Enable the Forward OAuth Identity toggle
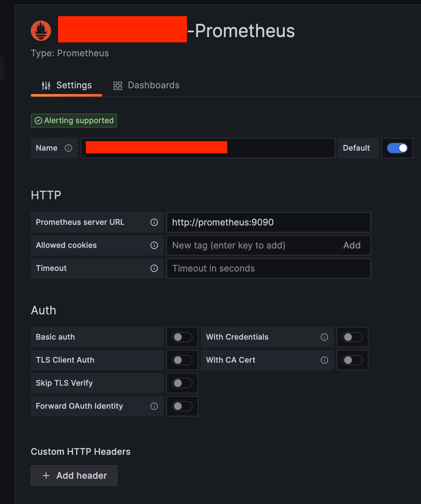The height and width of the screenshot is (504, 421). 182,406
